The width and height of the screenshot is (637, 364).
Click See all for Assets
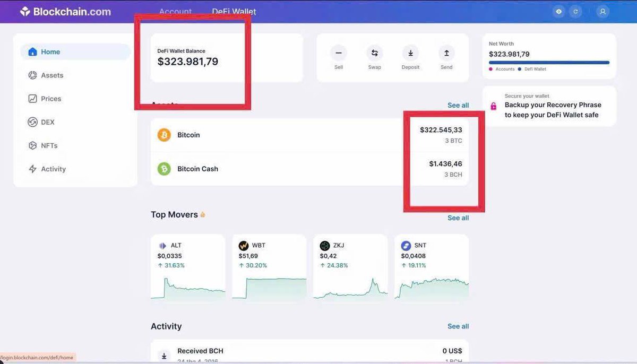(x=458, y=105)
